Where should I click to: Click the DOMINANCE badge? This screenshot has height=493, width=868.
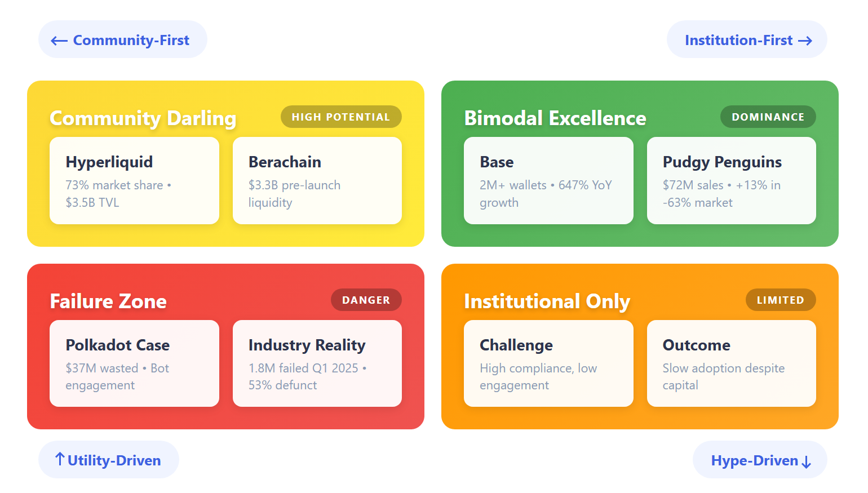tap(768, 117)
